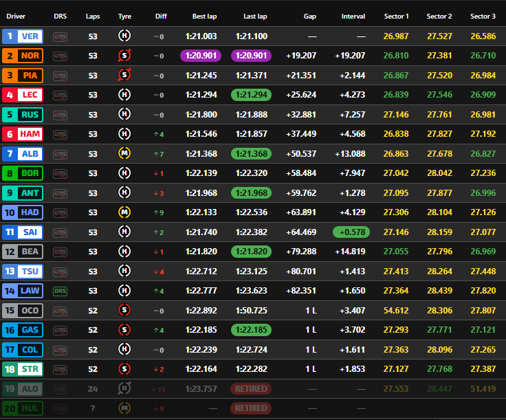Image resolution: width=506 pixels, height=420 pixels.
Task: Click Alonso's greyed-out tyre icon
Action: (124, 388)
